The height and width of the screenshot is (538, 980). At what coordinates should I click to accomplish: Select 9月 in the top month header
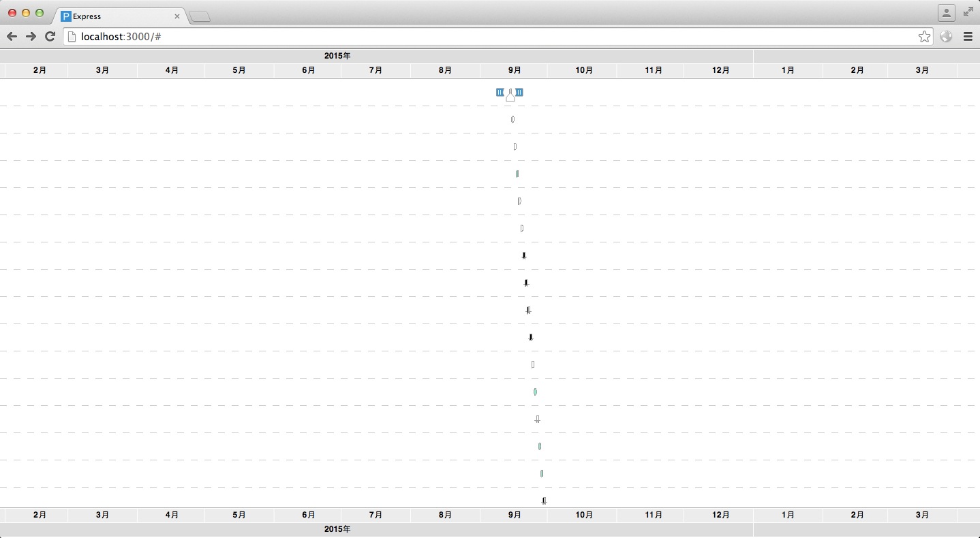(515, 70)
